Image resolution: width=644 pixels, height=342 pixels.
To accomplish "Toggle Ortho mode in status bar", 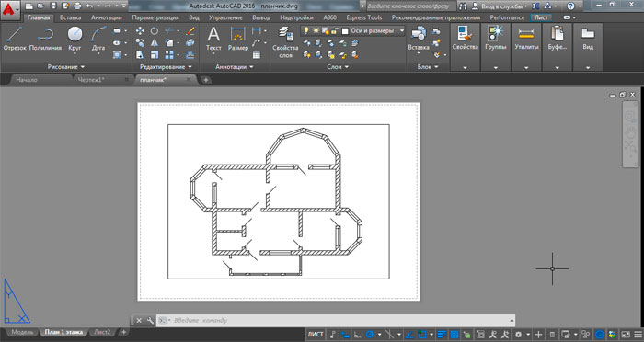I will [x=358, y=335].
